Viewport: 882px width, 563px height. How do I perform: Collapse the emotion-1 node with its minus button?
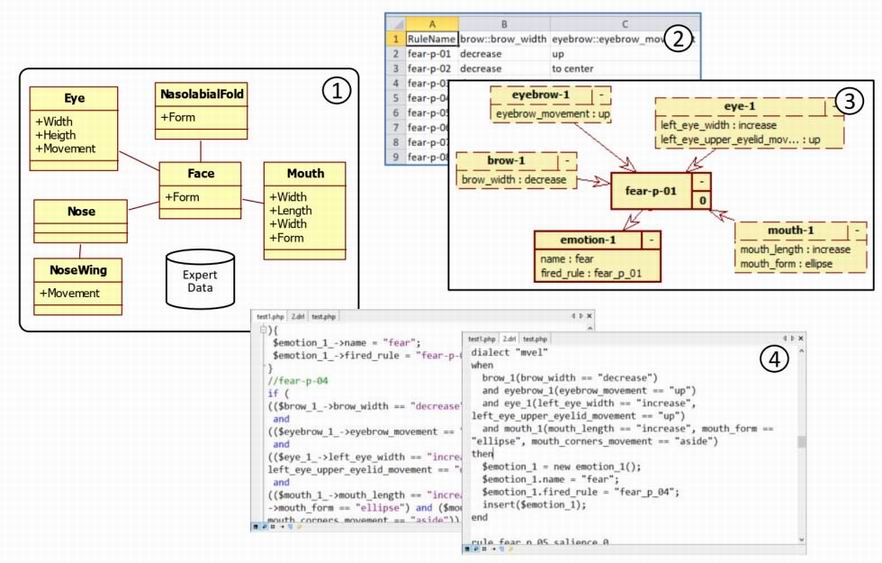pyautogui.click(x=651, y=240)
